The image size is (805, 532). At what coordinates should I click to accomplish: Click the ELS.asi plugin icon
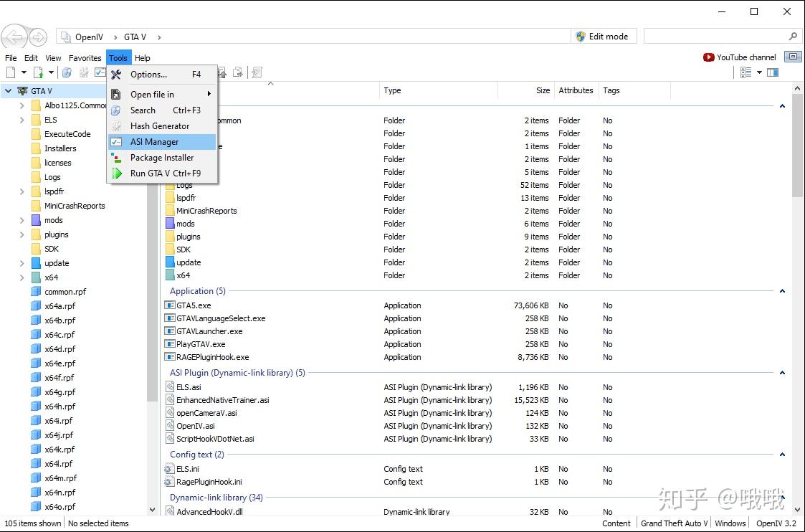pos(170,387)
